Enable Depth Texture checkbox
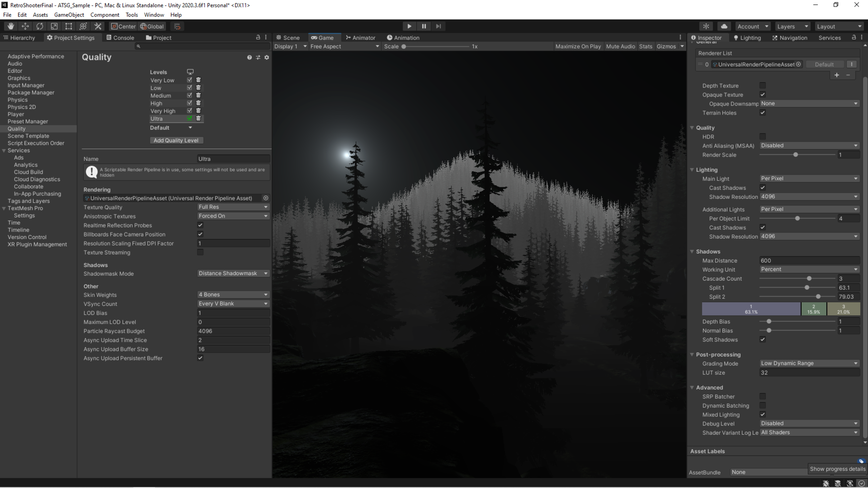 point(763,86)
